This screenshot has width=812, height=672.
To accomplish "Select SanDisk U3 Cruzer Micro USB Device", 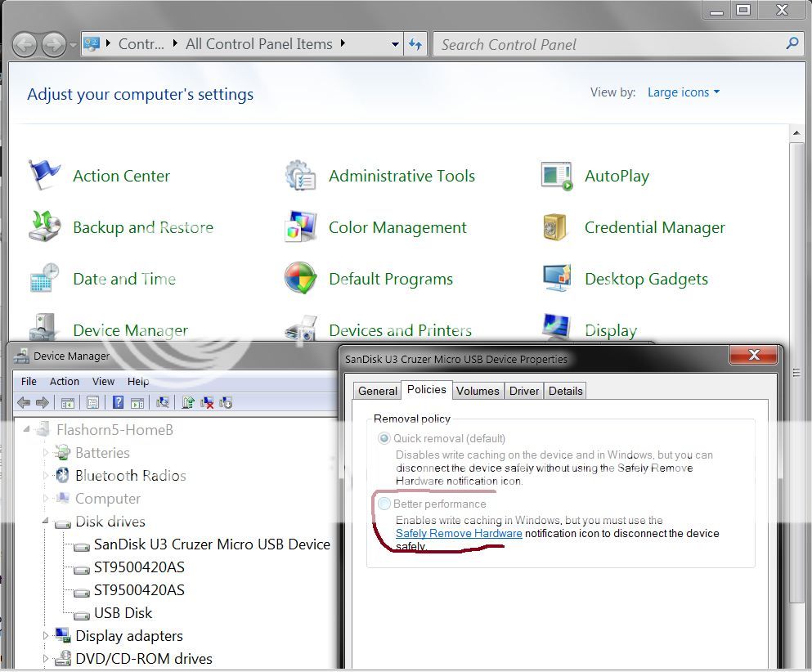I will point(212,544).
